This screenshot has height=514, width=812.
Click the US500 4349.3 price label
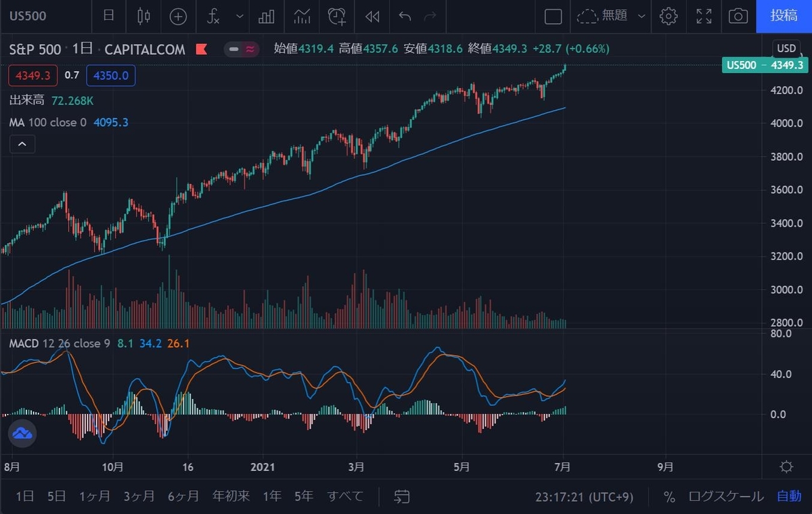point(765,65)
